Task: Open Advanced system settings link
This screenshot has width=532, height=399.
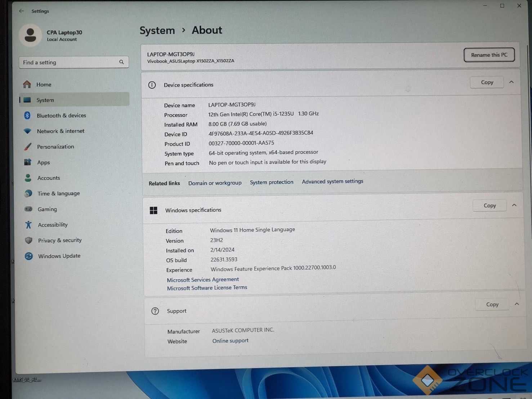Action: coord(332,181)
